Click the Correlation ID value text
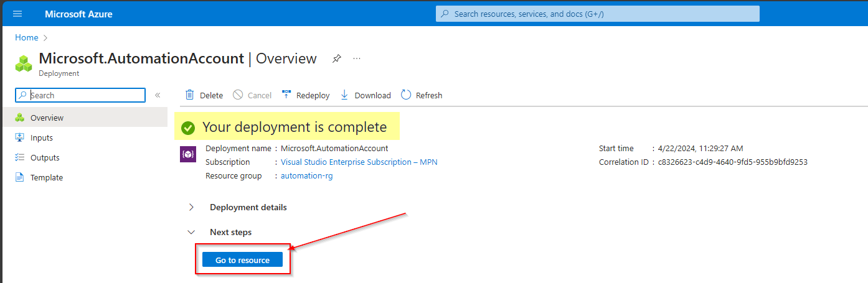868x283 pixels. point(733,162)
